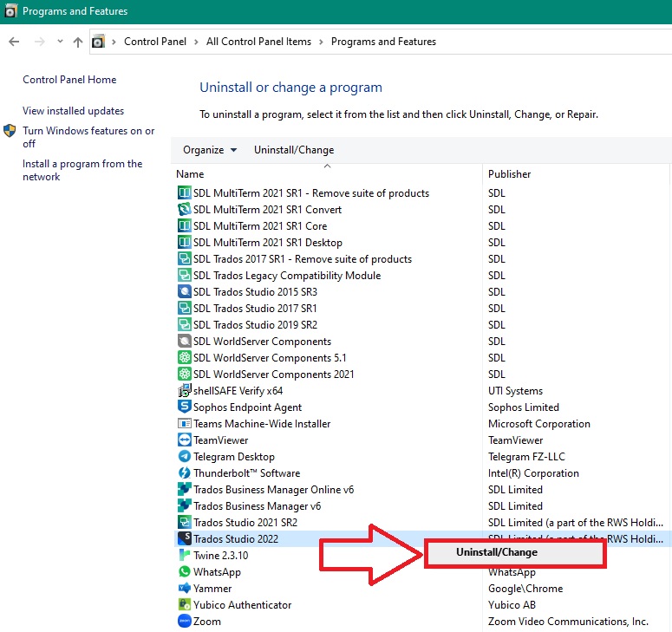Navigate to All Control Panel Items breadcrumb

pos(259,42)
